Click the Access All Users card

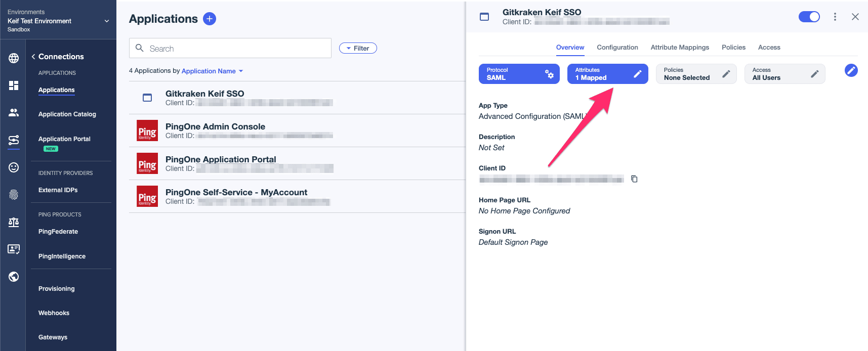(x=785, y=74)
